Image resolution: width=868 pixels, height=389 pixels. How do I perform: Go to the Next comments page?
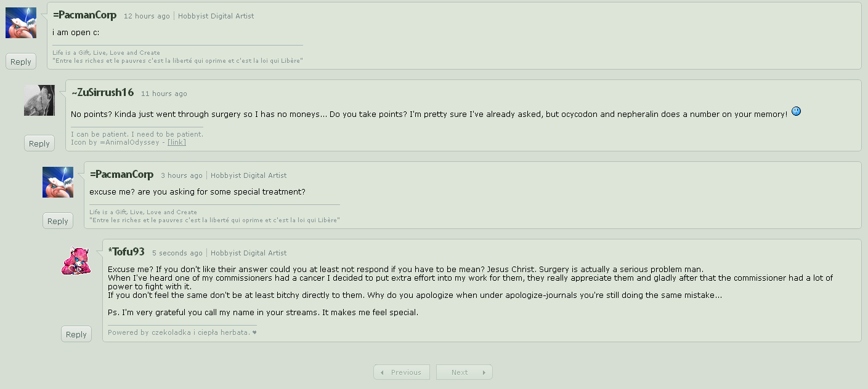[x=464, y=372]
